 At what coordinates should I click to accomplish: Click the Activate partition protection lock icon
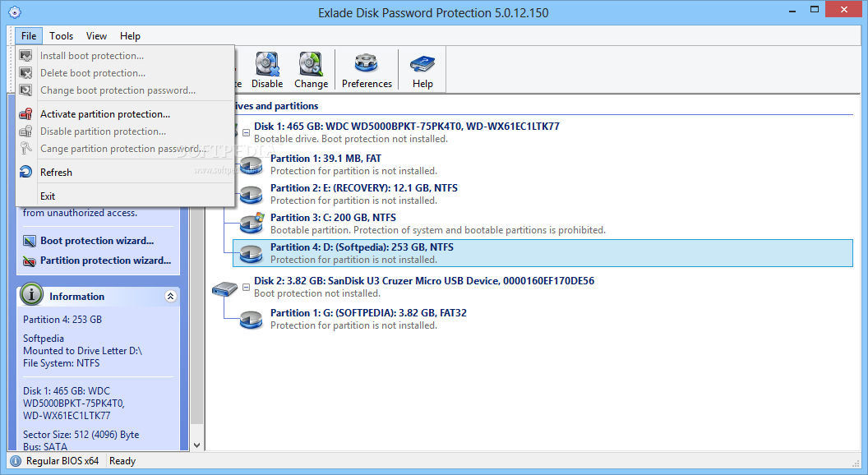(25, 114)
